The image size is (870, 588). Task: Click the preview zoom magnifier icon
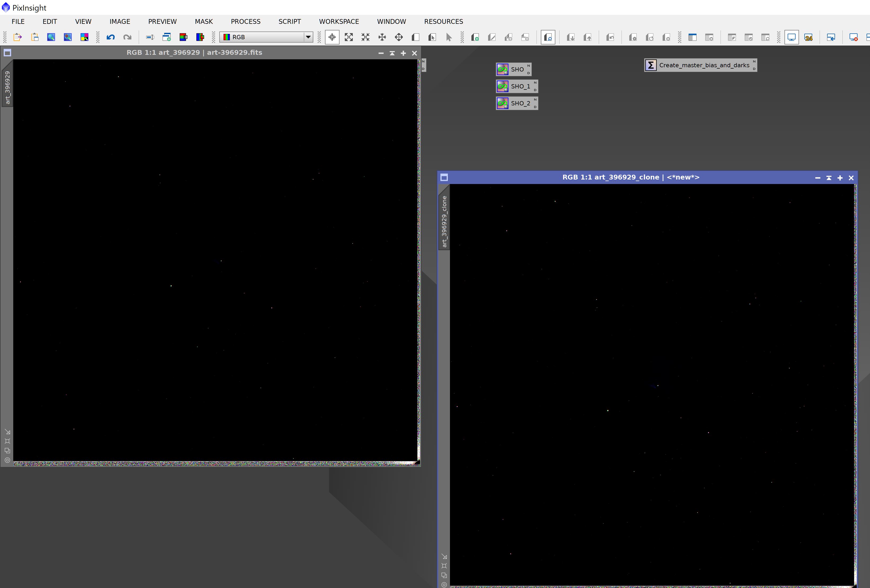pos(548,37)
